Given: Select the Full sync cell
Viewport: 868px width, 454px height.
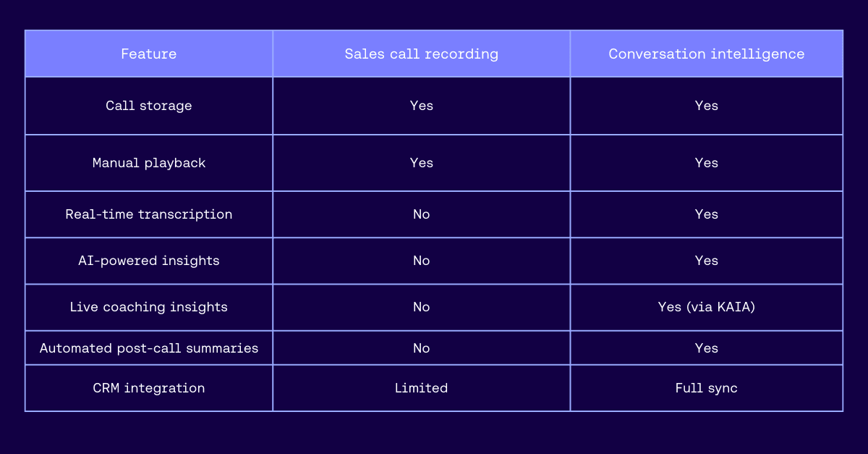Looking at the screenshot, I should coord(706,388).
